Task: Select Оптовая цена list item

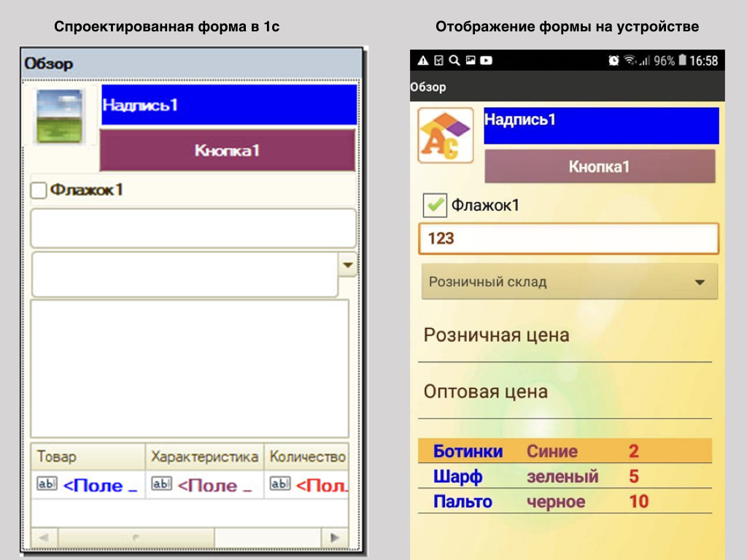Action: pos(565,392)
